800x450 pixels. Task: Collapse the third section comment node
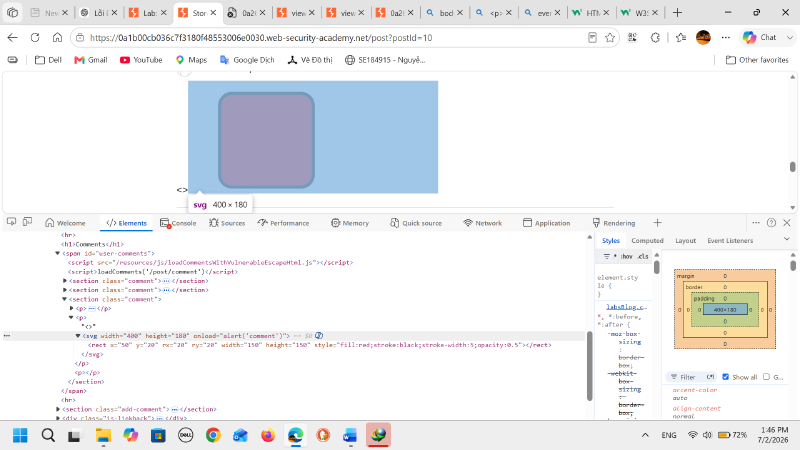64,299
